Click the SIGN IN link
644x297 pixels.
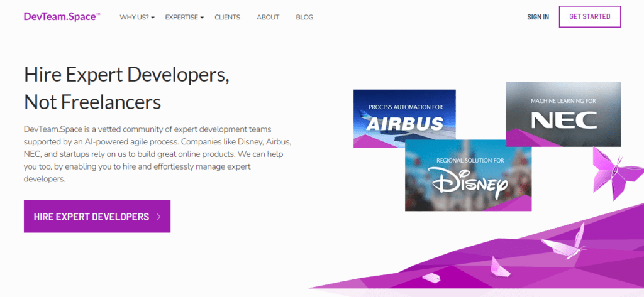[x=538, y=17]
